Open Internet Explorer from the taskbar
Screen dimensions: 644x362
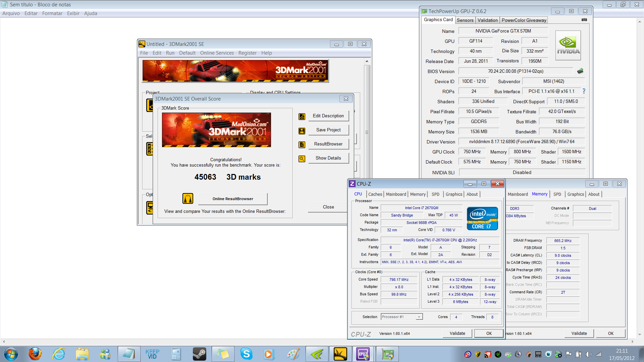59,354
